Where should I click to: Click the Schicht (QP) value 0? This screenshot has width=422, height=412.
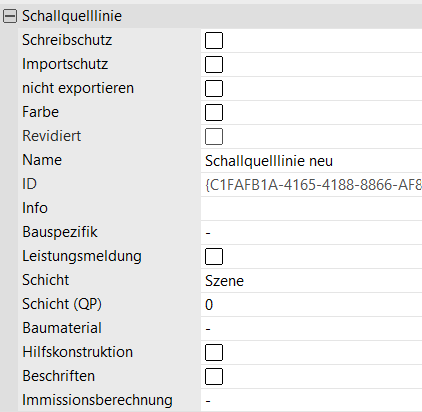tap(311, 305)
